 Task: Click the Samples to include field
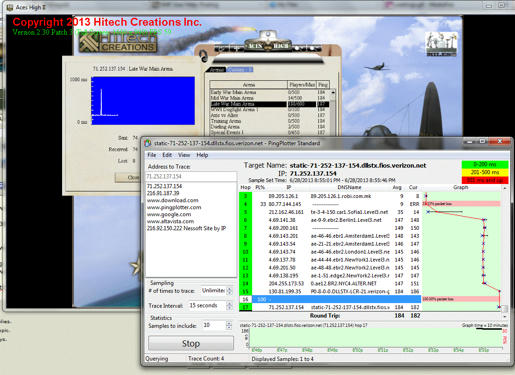[213, 325]
